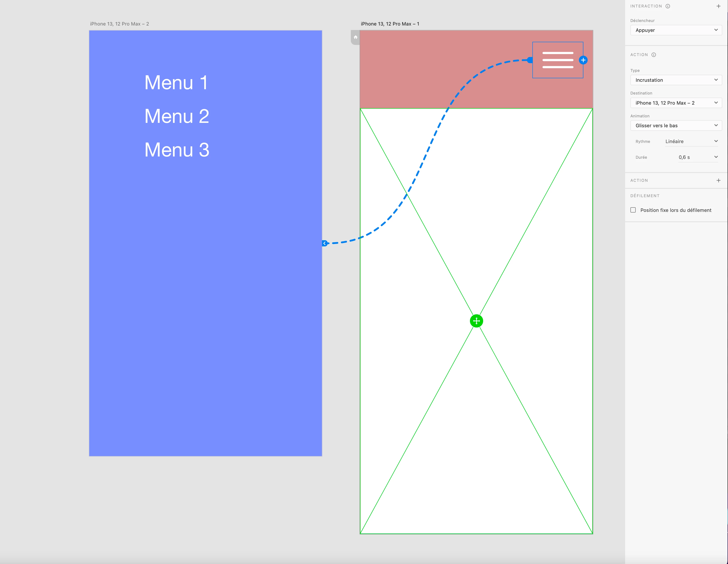Open the Déclencheur Appuyer dropdown
Image resolution: width=728 pixels, height=564 pixels.
coord(676,30)
